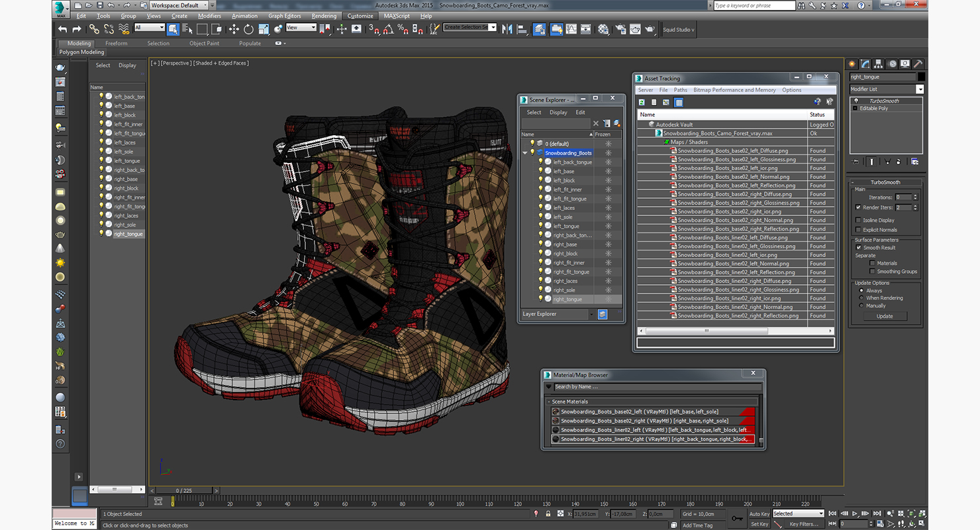
Task: Activate the Select and Uniform Scale tool
Action: coord(264,29)
